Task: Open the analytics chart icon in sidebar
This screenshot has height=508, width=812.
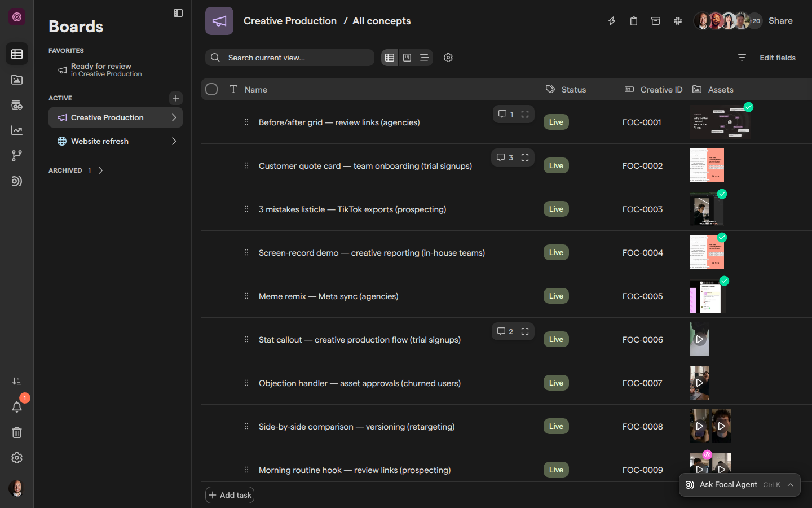Action: (x=17, y=130)
